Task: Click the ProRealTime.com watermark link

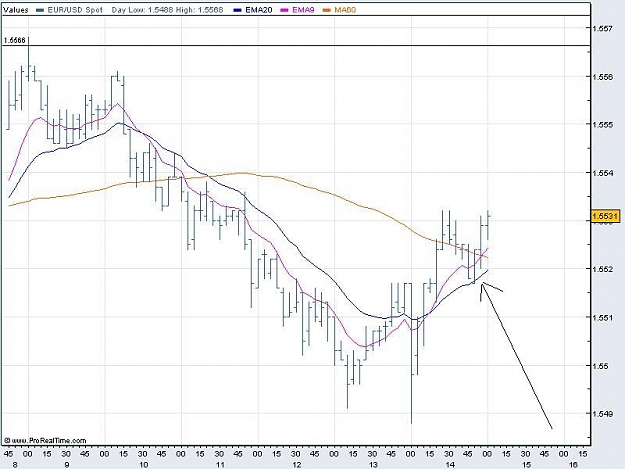Action: coord(45,440)
